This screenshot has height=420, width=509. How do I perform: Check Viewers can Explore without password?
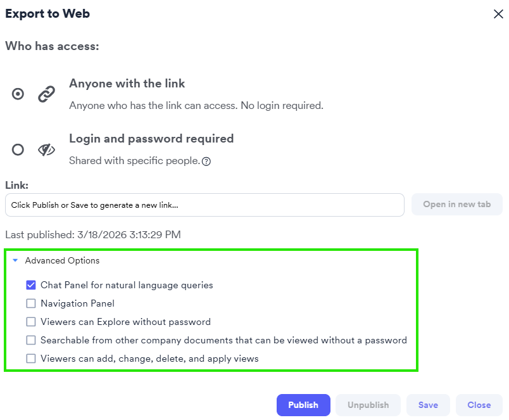point(31,322)
